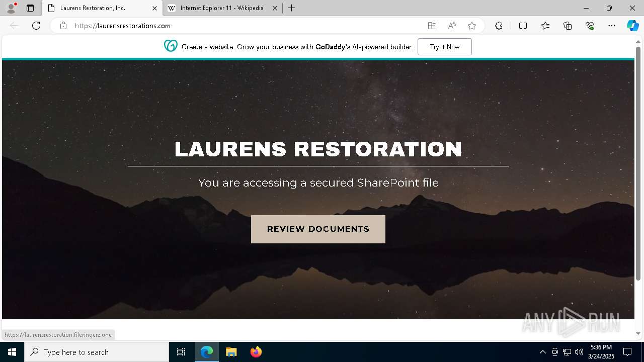The width and height of the screenshot is (644, 362).
Task: Toggle split screen view
Action: click(x=523, y=26)
